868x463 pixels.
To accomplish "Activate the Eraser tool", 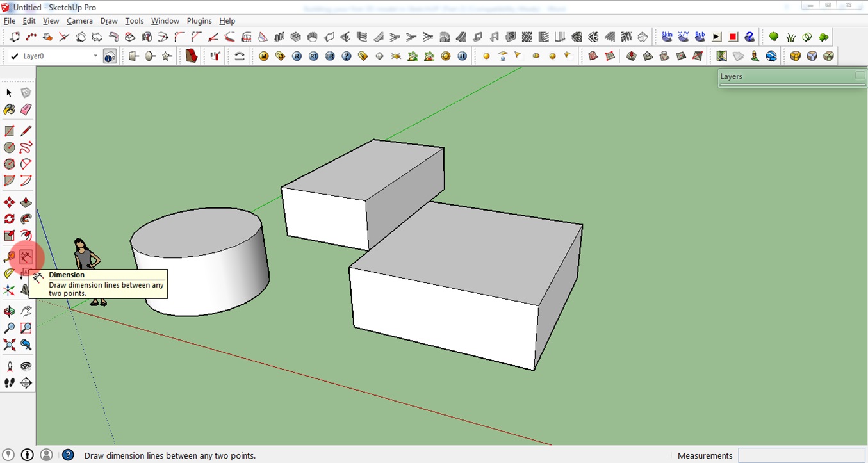I will tap(26, 110).
